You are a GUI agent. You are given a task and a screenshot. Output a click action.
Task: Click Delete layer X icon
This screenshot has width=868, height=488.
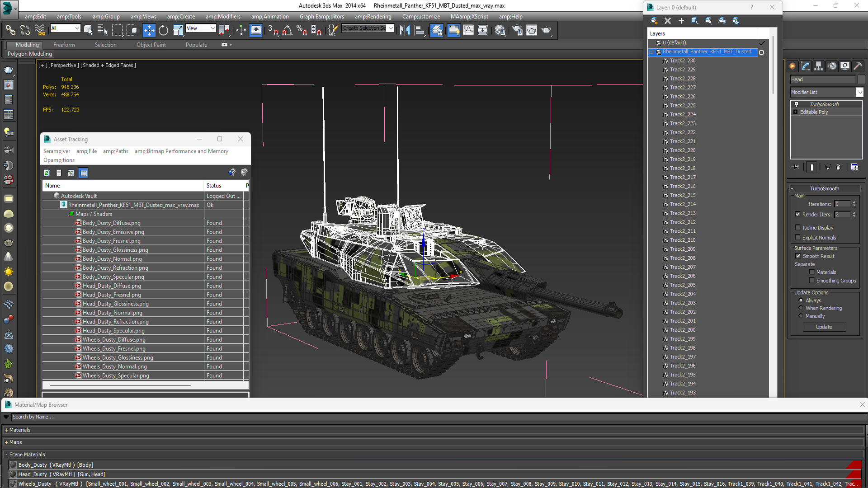click(x=668, y=21)
